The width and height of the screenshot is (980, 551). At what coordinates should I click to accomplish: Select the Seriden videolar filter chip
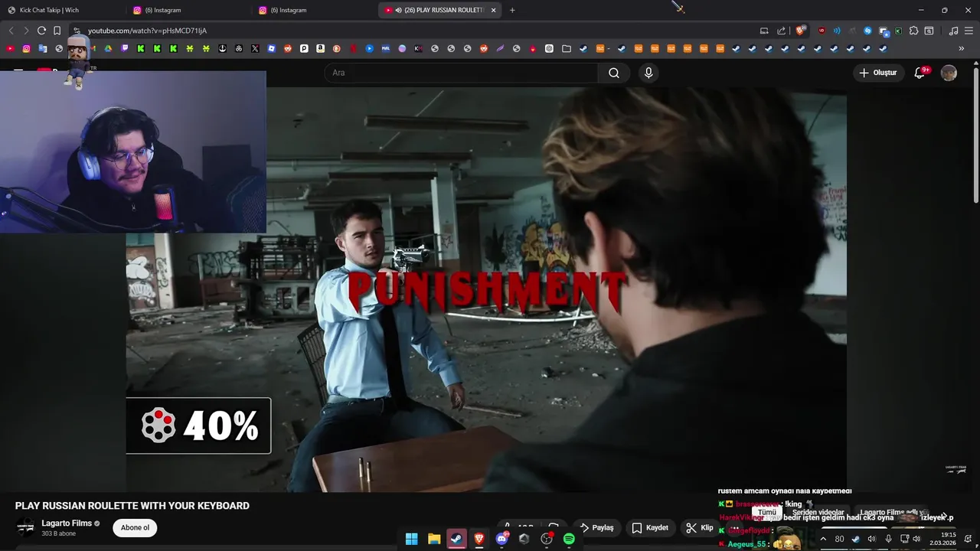tap(818, 512)
